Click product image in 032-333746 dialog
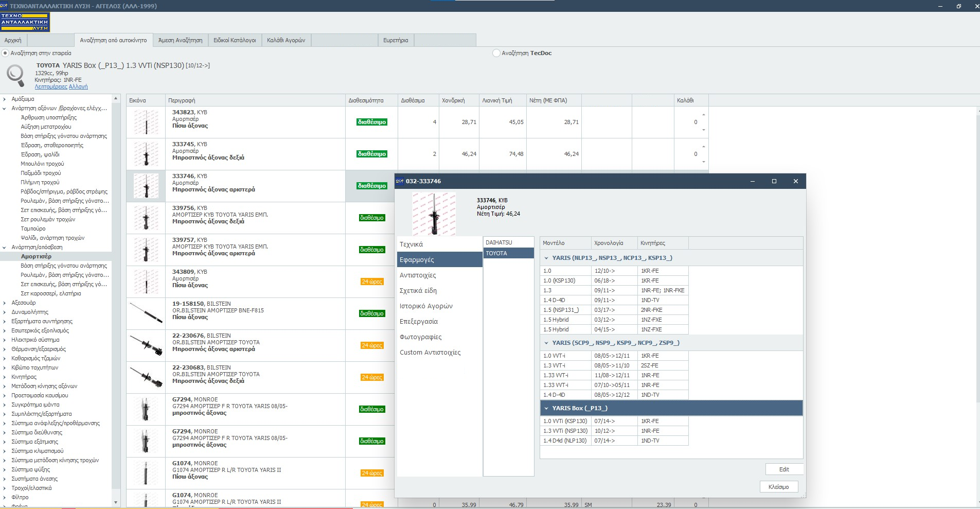Screen dimensions: 980x509 coord(434,214)
